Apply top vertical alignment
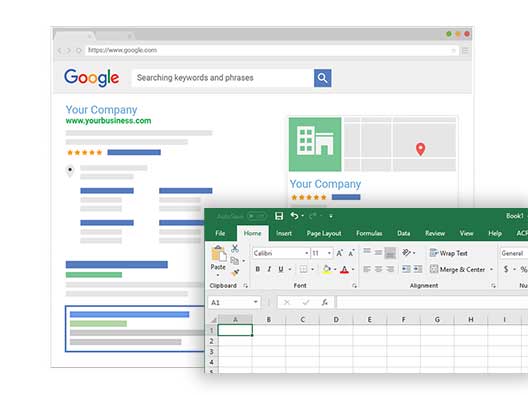528x395 pixels. [x=367, y=251]
